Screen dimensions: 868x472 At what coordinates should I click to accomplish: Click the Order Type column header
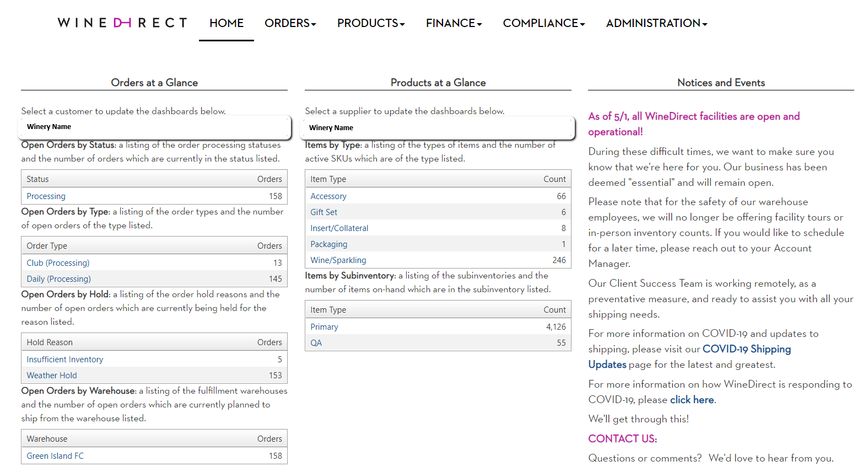(x=47, y=246)
